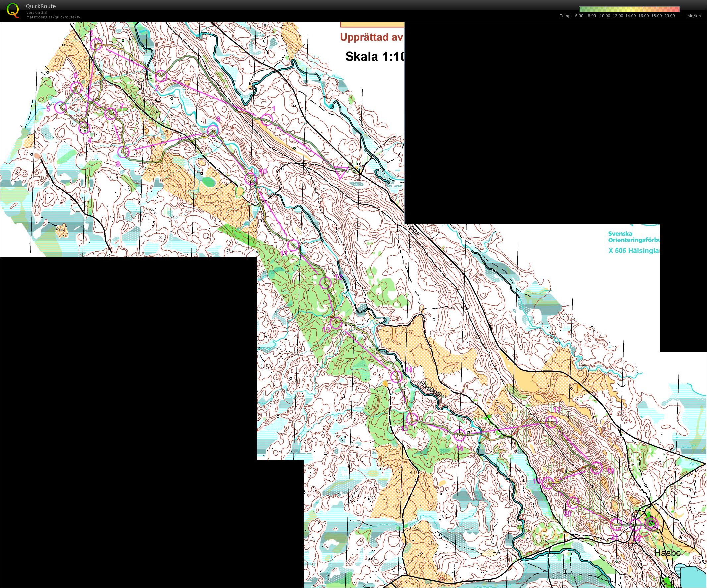707x588 pixels.
Task: Select control circle 18 on the map
Action: pyautogui.click(x=597, y=468)
